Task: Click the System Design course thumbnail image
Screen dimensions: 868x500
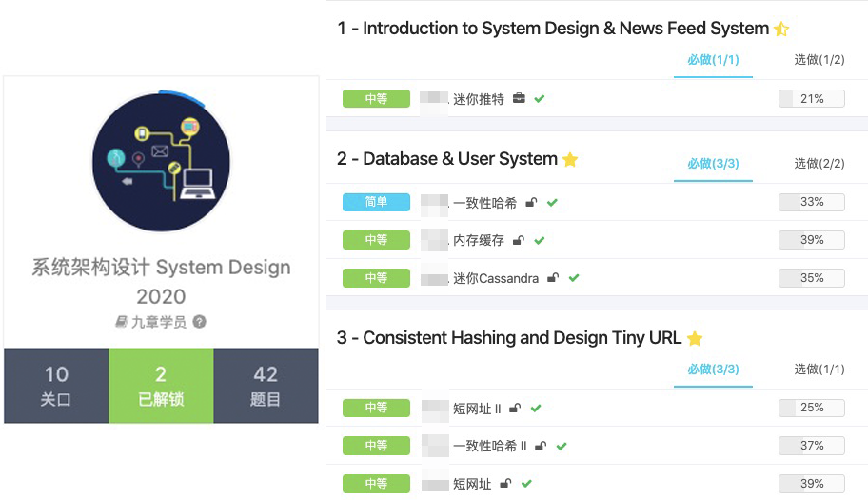Action: tap(161, 162)
